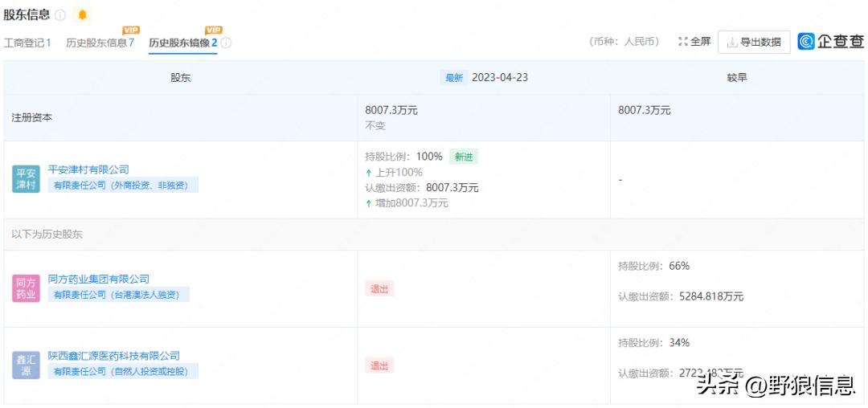The width and height of the screenshot is (868, 408).
Task: Click 退出 badge in 同方药业 row
Action: click(379, 288)
